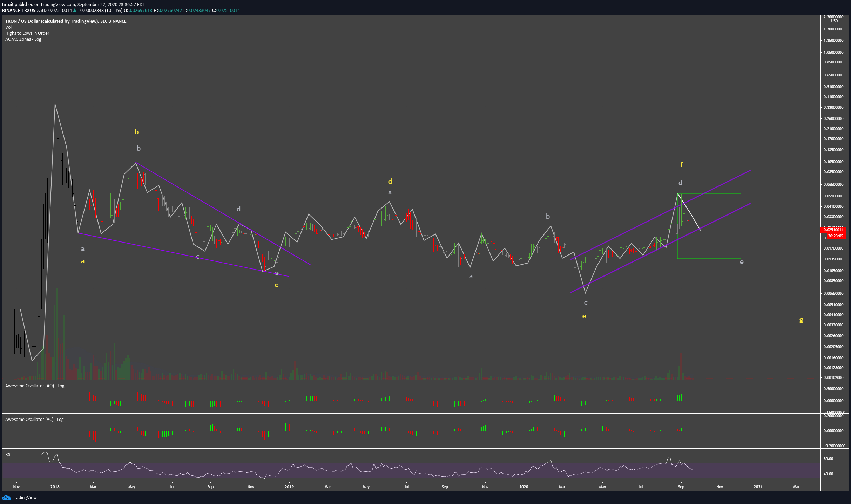The height and width of the screenshot is (504, 851).
Task: Click the 2019 time axis label
Action: [289, 486]
